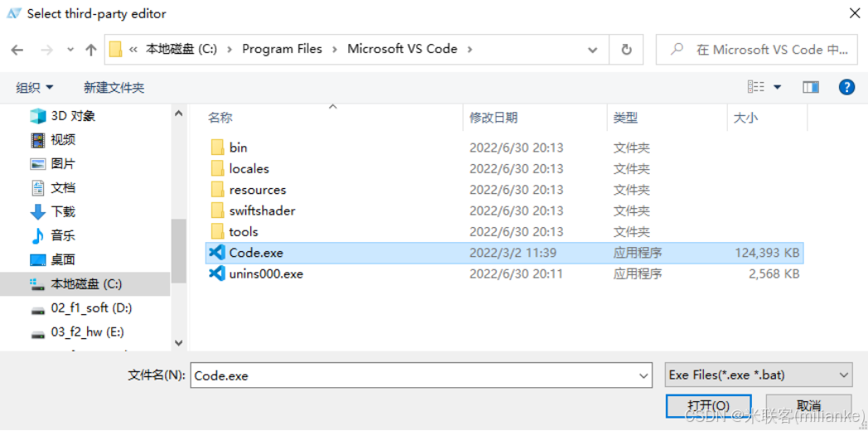This screenshot has width=868, height=431.
Task: Open the recent locations dropdown arrow
Action: 70,50
